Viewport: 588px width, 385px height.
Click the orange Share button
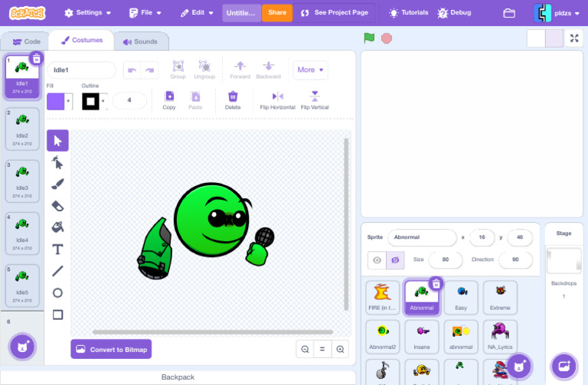tap(277, 13)
